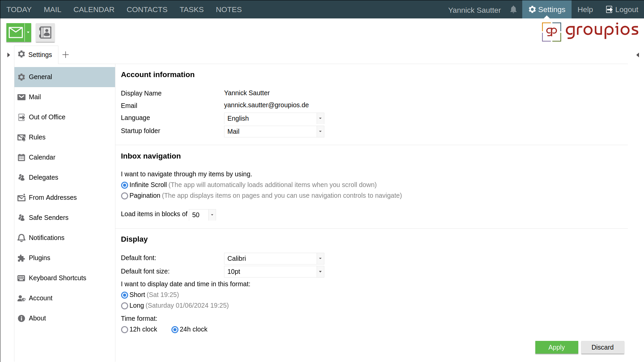
Task: Open the Notifications settings section
Action: [x=47, y=238]
